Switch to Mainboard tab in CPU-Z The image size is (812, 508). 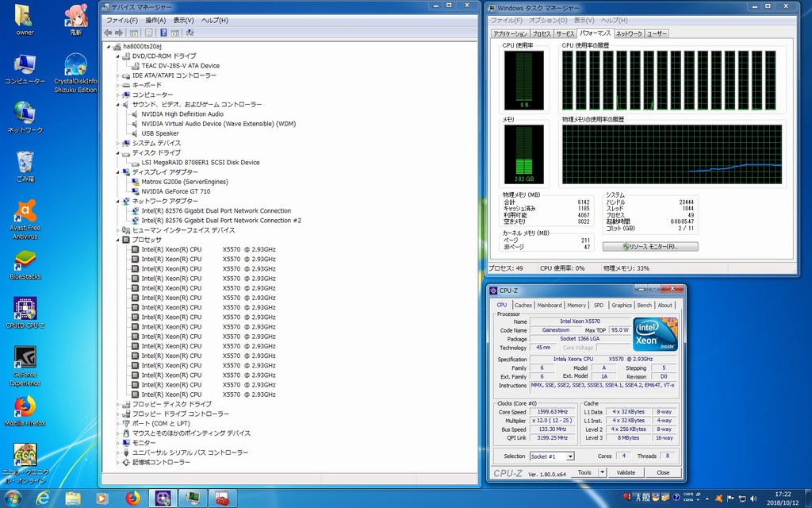pyautogui.click(x=550, y=306)
